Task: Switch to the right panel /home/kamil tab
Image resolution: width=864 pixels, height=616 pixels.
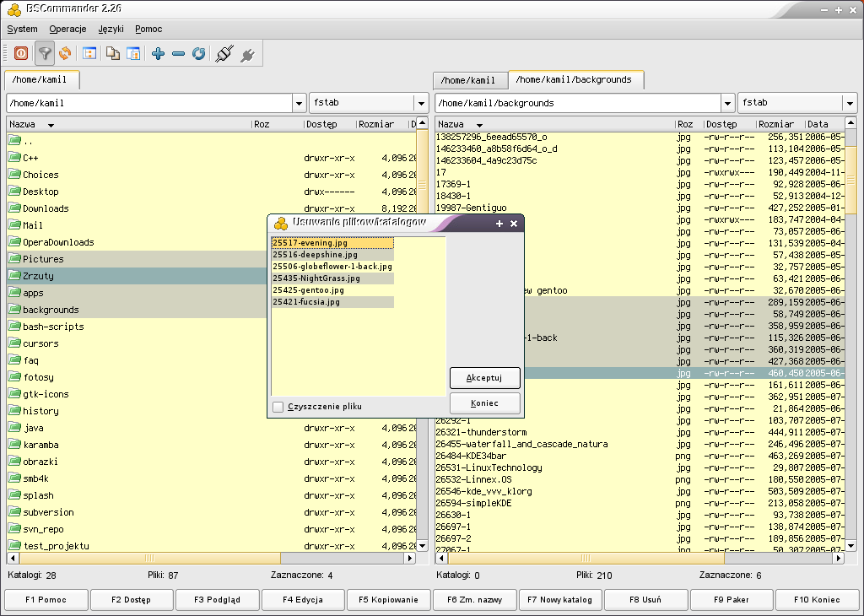Action: click(470, 80)
